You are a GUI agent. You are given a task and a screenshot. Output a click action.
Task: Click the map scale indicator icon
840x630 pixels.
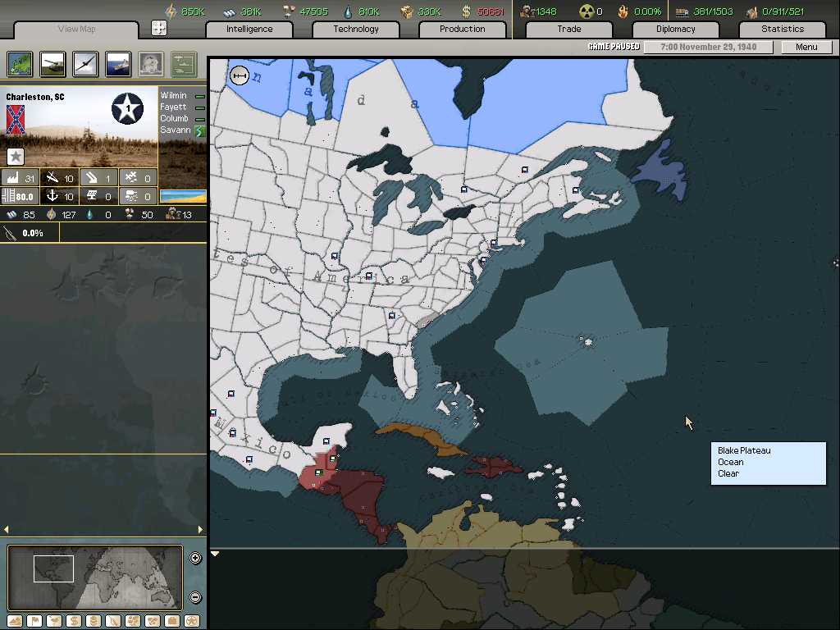(240, 75)
